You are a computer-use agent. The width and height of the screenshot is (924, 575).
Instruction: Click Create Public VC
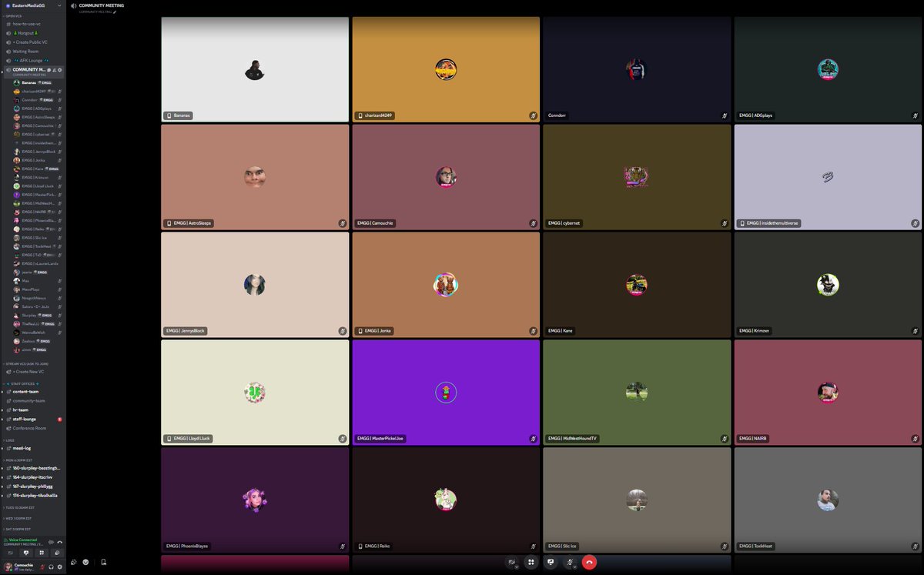(x=29, y=42)
